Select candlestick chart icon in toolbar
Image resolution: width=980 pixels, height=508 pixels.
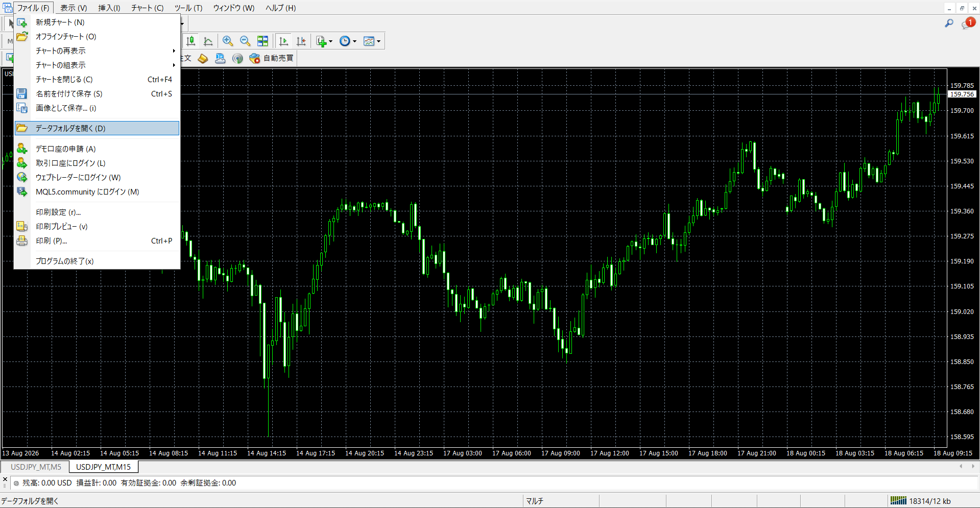pos(191,41)
